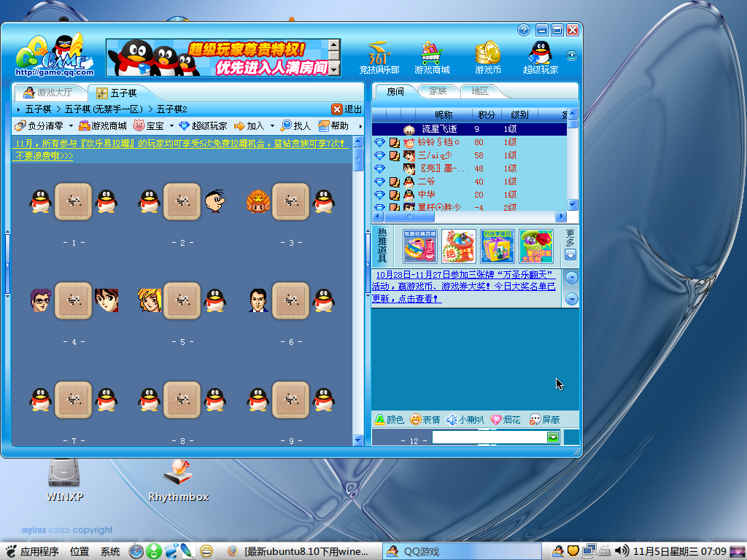747x560 pixels.
Task: Click the 超级玩家 toolbar diamond item
Action: [203, 125]
